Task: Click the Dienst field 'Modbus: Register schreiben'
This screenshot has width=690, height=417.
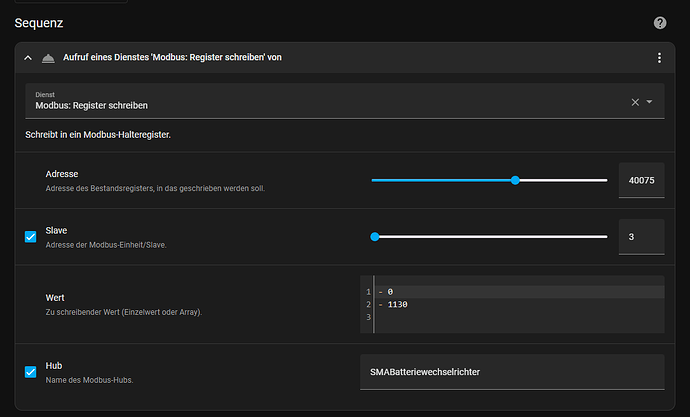Action: point(345,101)
